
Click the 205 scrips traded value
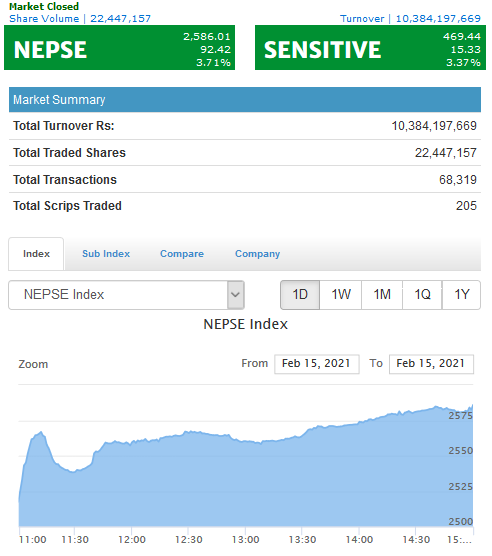click(466, 206)
